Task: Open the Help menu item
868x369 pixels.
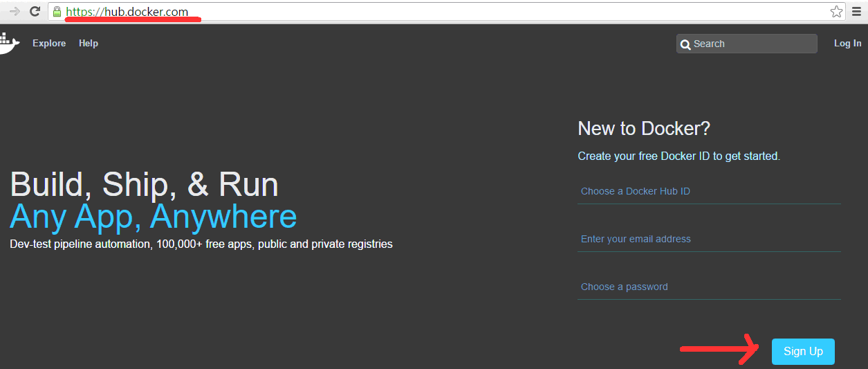Action: (x=89, y=43)
